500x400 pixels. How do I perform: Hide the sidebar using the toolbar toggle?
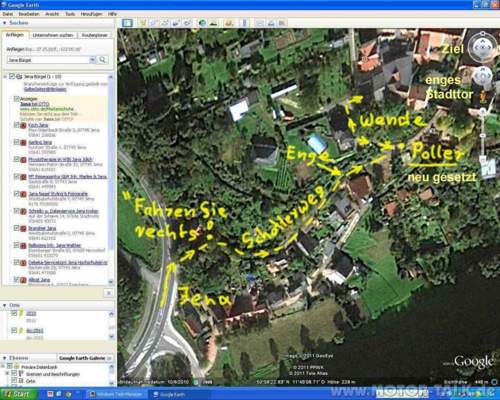point(127,23)
